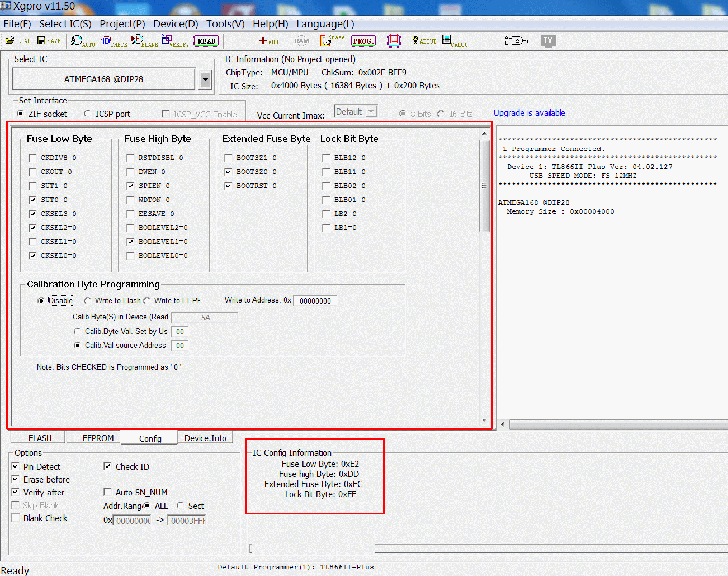728x576 pixels.
Task: Open the Select IC(S) menu
Action: coord(65,24)
